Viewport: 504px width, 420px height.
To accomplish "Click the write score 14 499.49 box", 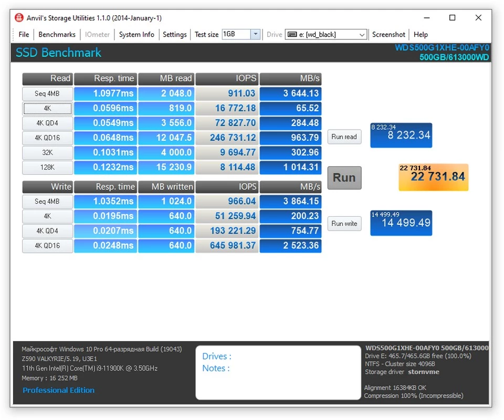I will [401, 223].
